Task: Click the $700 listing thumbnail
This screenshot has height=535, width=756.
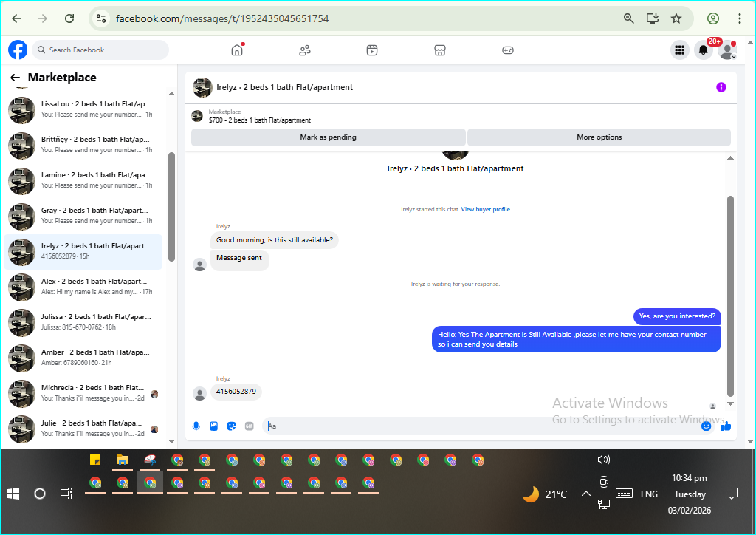Action: pos(197,116)
